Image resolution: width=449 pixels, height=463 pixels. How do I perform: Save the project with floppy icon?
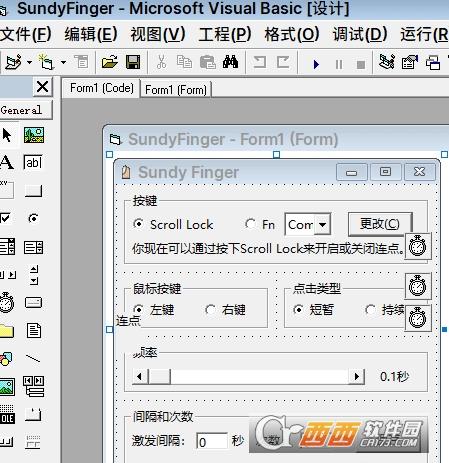[x=133, y=62]
